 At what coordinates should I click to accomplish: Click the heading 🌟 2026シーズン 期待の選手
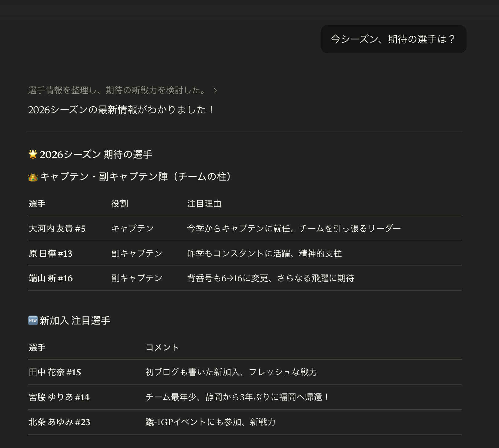coord(92,154)
